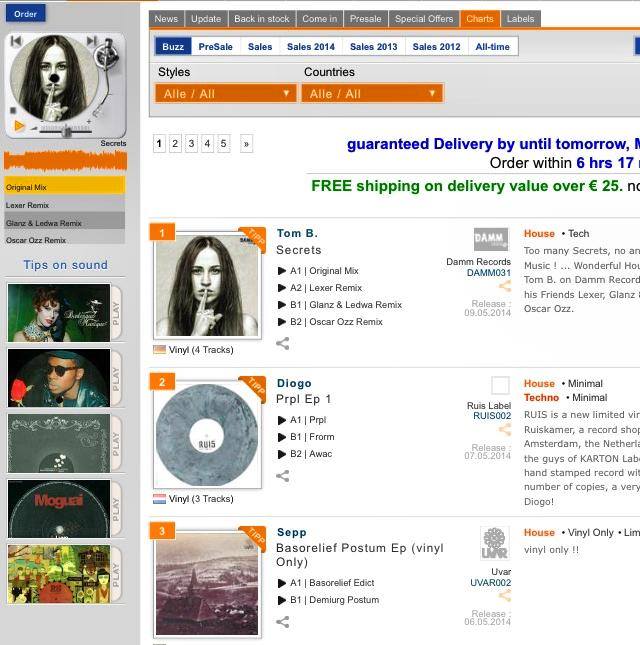The image size is (640, 645).
Task: Play A1 Original Mix track
Action: 282,271
